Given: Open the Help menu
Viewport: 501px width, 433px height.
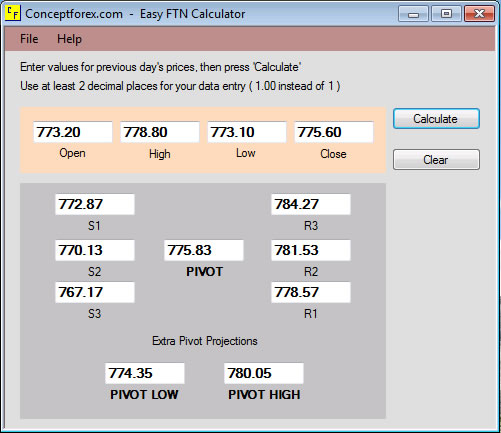Looking at the screenshot, I should pos(69,39).
